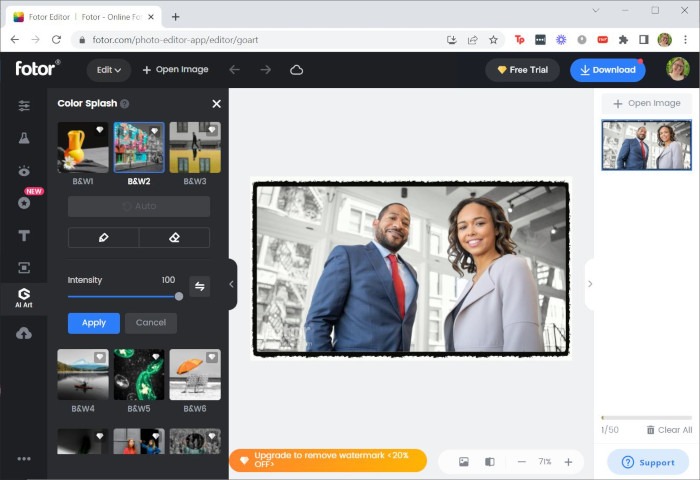Collapse the right panel with arrow handle
The image size is (700, 480).
[590, 284]
